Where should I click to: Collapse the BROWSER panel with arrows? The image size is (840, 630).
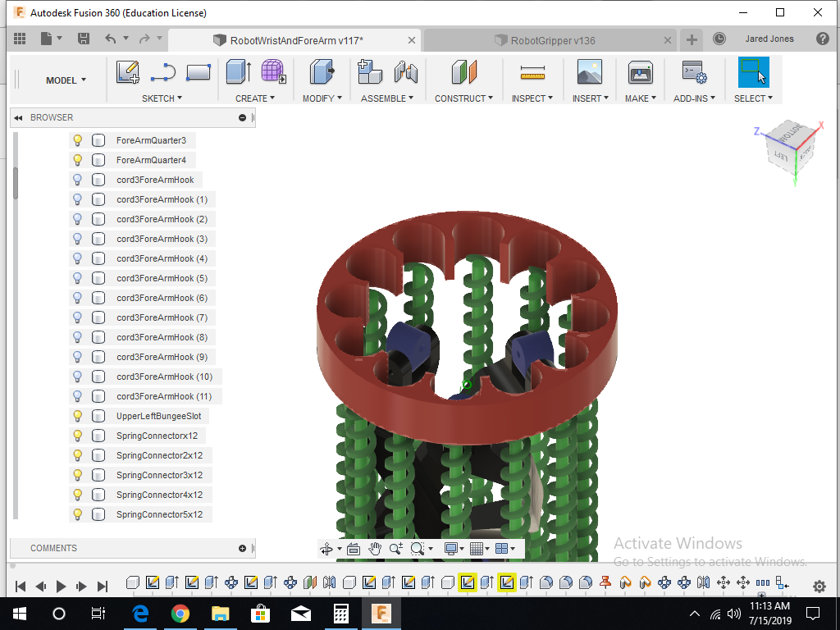click(x=18, y=118)
